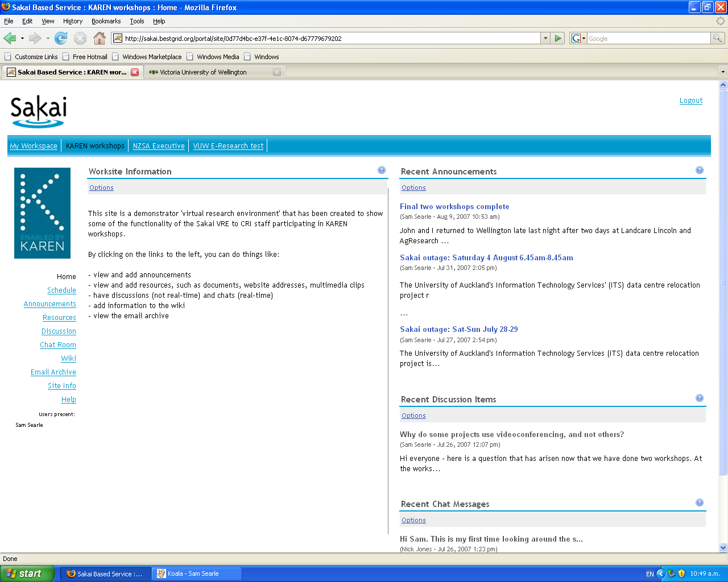This screenshot has height=582, width=728.
Task: Close the Sakai Based Service tab
Action: click(x=135, y=72)
